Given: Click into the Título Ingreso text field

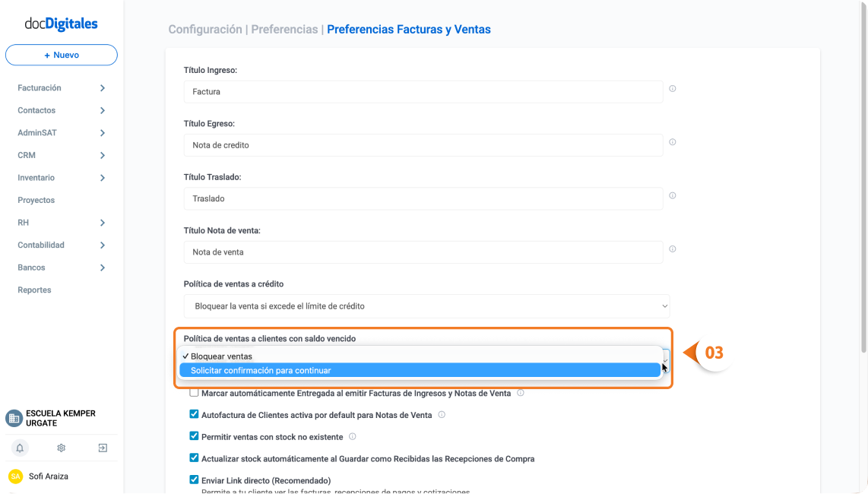Looking at the screenshot, I should click(x=423, y=92).
